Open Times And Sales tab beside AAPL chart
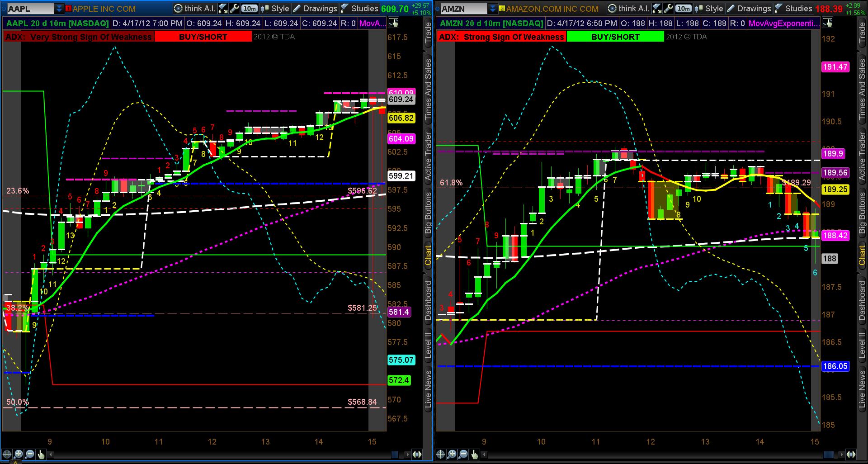The width and height of the screenshot is (868, 464). click(428, 89)
